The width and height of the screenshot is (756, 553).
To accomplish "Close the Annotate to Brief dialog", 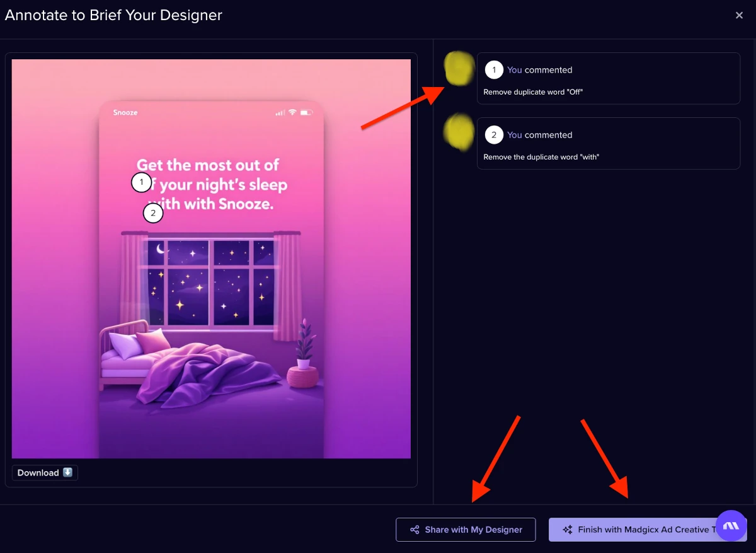I will [x=740, y=15].
